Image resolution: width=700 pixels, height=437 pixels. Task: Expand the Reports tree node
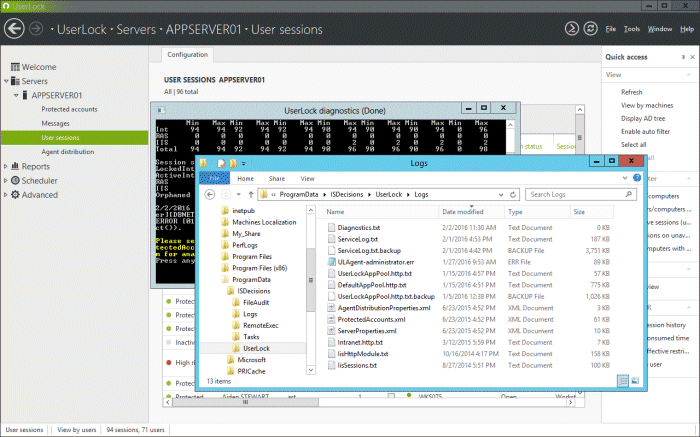[x=6, y=166]
